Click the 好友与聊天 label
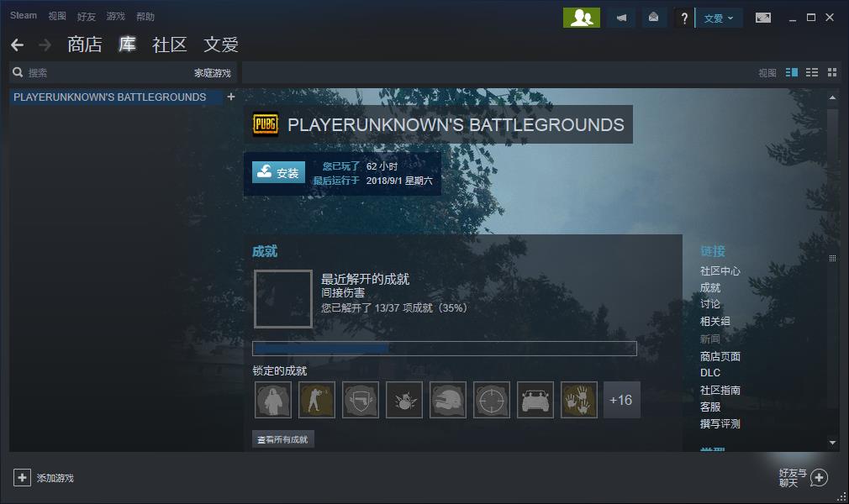The height and width of the screenshot is (504, 849). (793, 478)
